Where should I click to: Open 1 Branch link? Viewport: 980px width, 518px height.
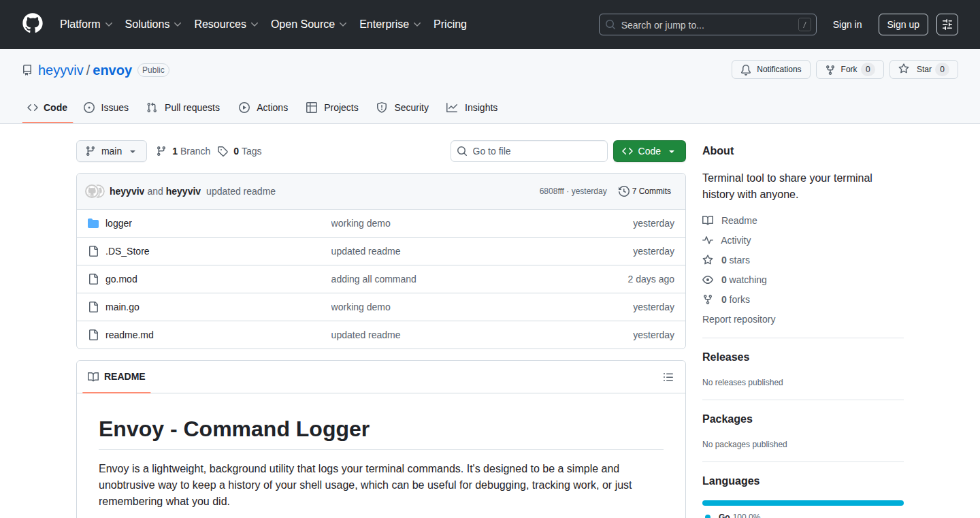(183, 151)
